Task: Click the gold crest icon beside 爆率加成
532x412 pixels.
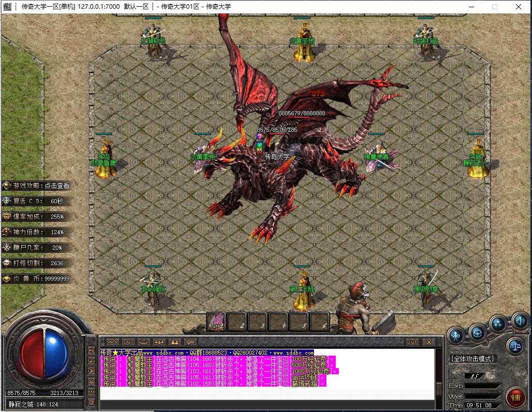Action: (6, 217)
